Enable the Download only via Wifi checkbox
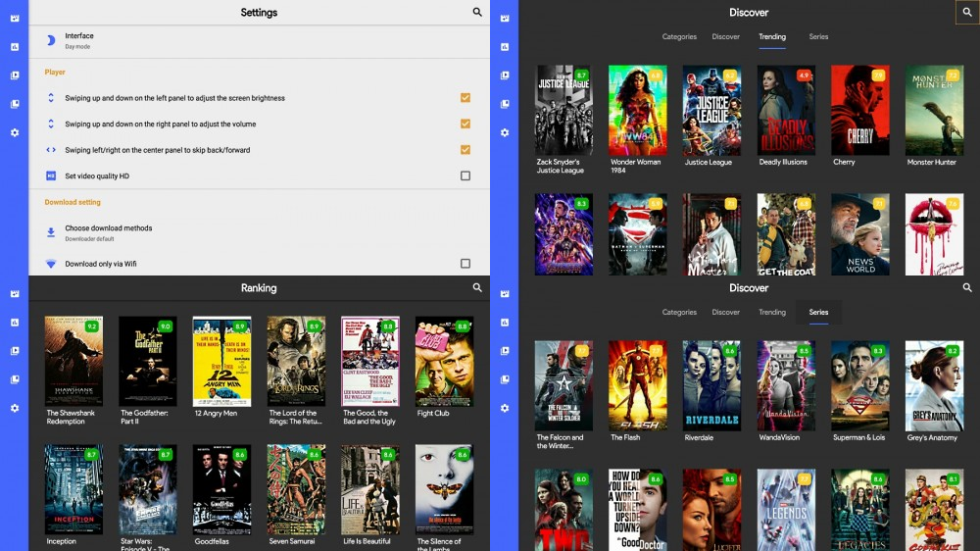 pyautogui.click(x=465, y=264)
